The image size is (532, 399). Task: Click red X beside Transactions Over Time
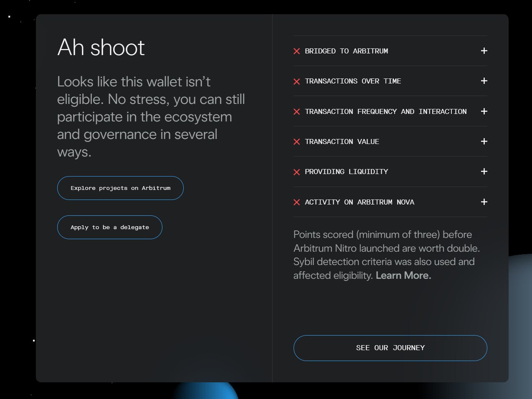(296, 81)
